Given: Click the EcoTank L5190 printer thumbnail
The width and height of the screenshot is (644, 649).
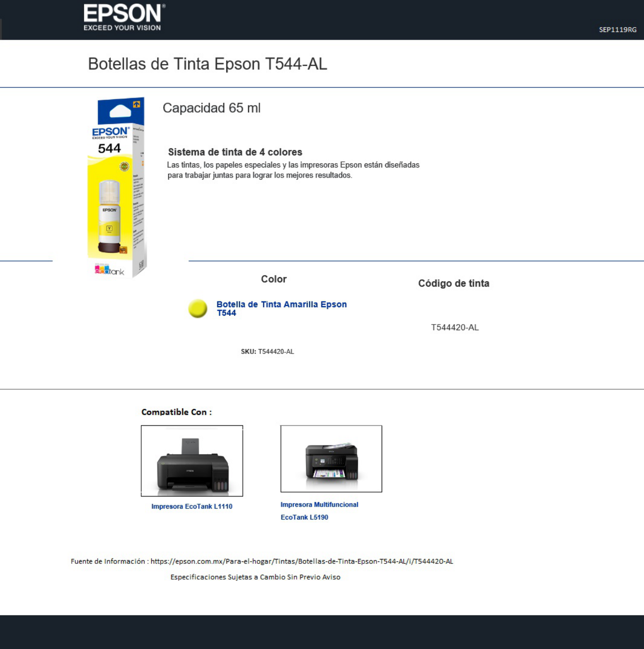Looking at the screenshot, I should coord(331,459).
